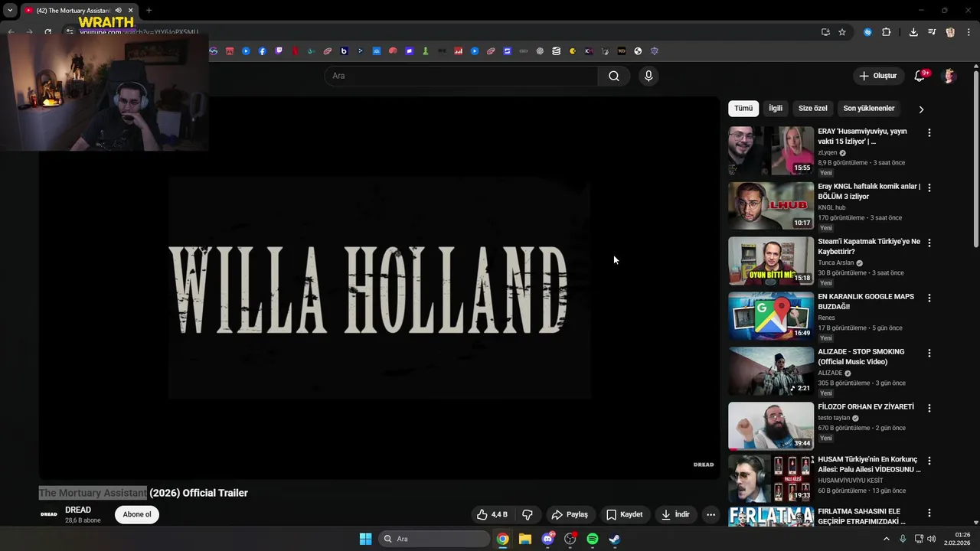Viewport: 980px width, 551px height.
Task: Select the Son yüklenenler filter chip
Action: point(869,109)
